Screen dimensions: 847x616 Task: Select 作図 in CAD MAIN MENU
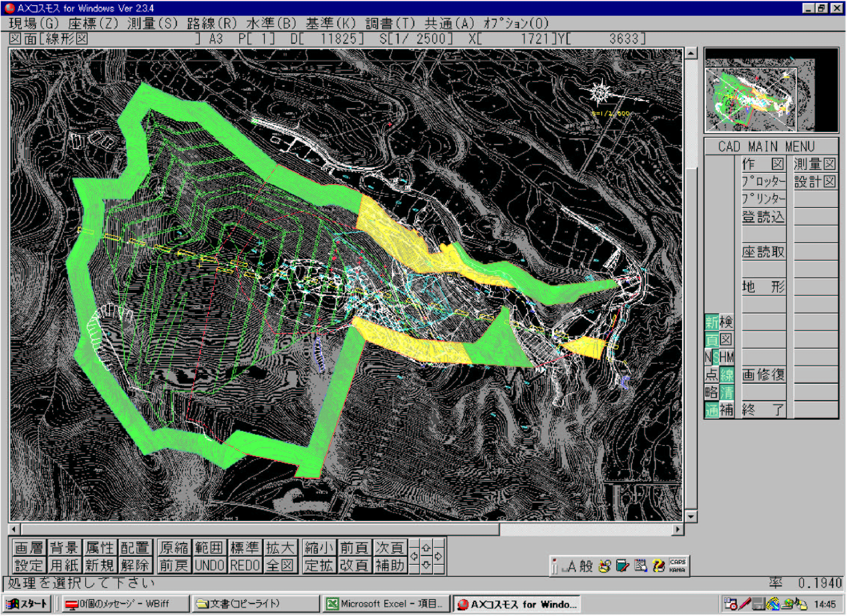pos(763,164)
